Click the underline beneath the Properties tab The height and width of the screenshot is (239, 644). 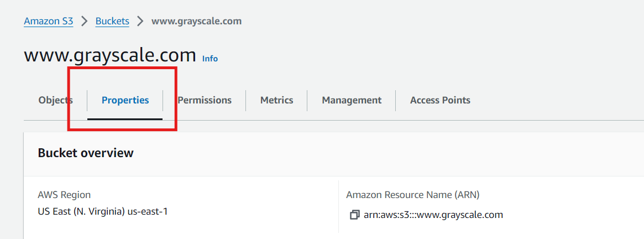click(125, 118)
